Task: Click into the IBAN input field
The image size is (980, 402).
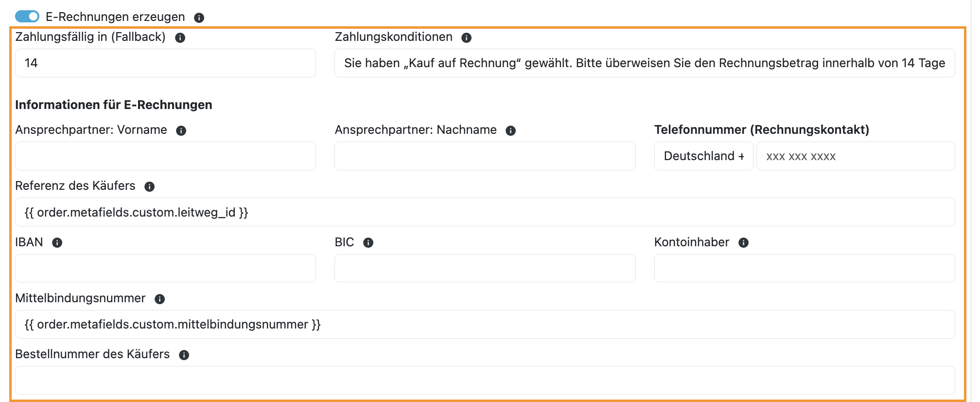Action: click(x=165, y=268)
